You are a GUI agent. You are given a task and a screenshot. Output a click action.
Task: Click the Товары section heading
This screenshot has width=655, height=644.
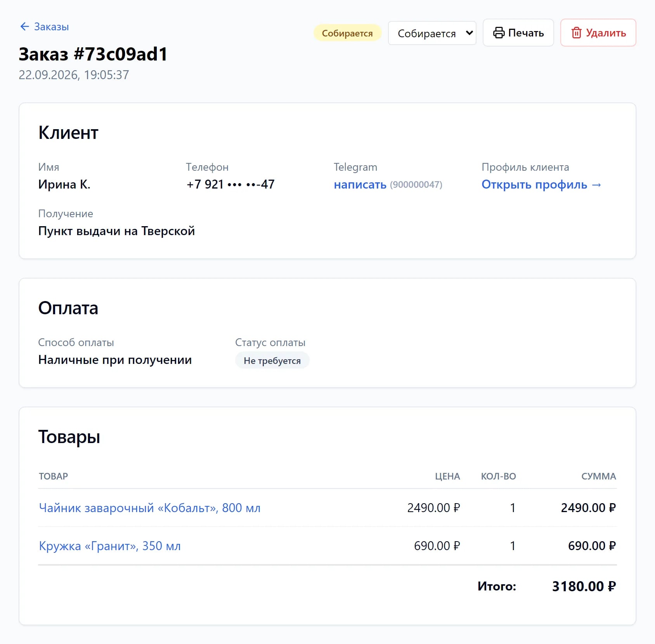pos(69,437)
